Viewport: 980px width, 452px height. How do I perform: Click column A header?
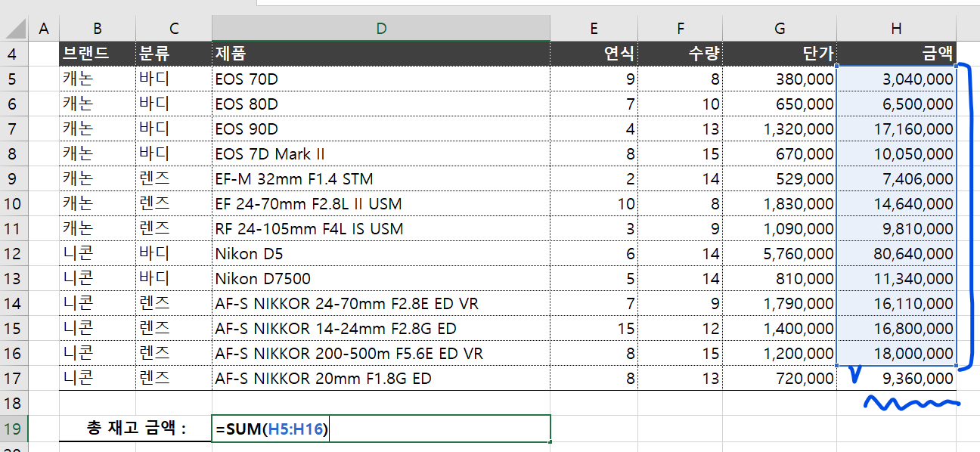point(44,29)
